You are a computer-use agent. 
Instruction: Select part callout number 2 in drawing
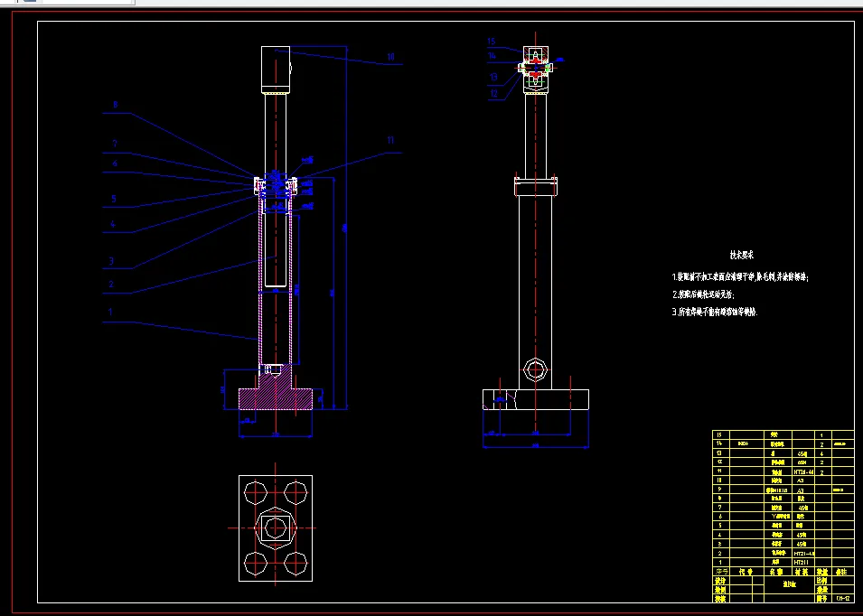(111, 285)
